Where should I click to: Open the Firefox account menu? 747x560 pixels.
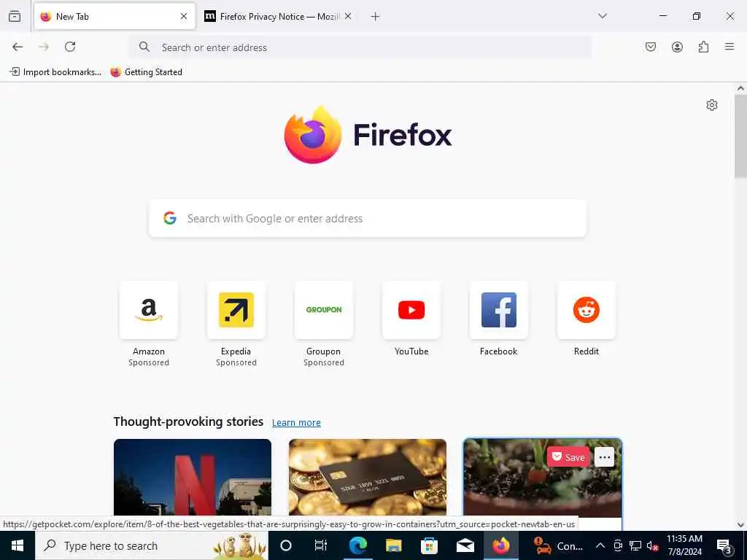(677, 47)
